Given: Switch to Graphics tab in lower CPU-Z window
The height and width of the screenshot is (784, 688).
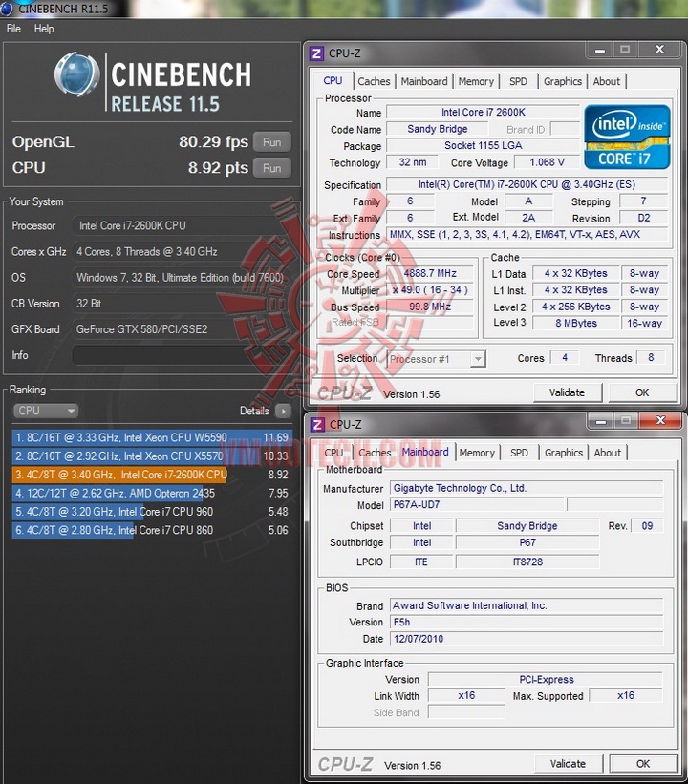Looking at the screenshot, I should point(564,453).
